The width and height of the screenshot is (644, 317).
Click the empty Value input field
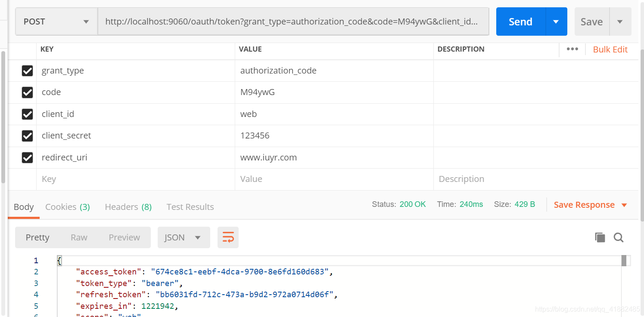[334, 179]
